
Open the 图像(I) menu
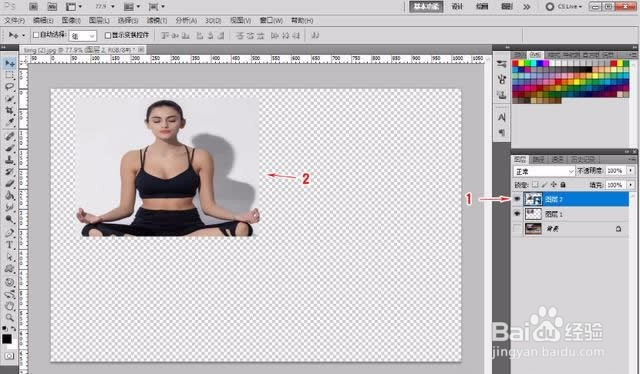click(71, 20)
